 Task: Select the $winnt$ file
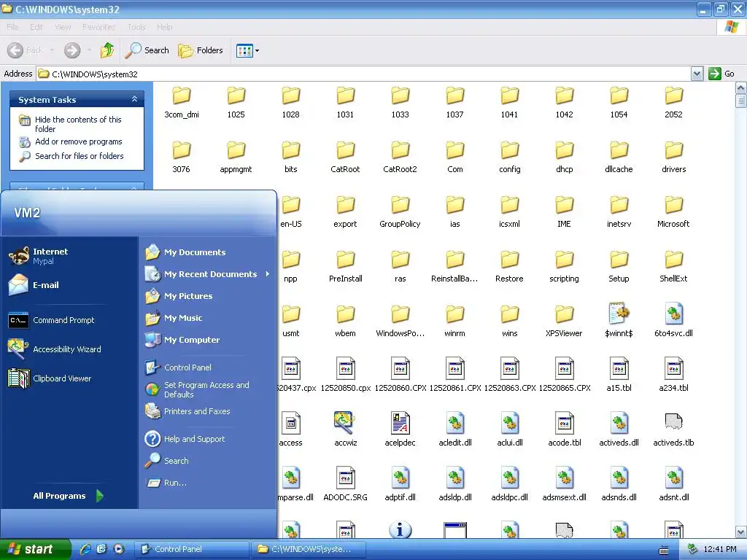[x=619, y=320]
